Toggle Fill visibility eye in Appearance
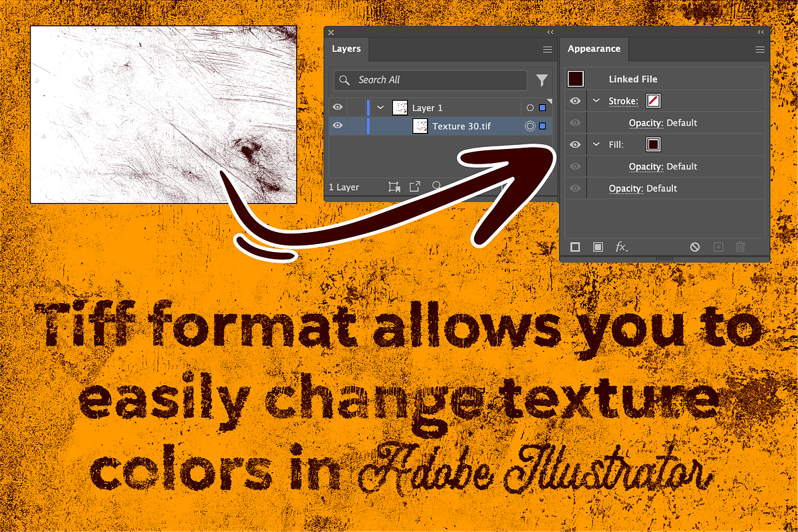Viewport: 798px width, 532px height. [x=575, y=144]
